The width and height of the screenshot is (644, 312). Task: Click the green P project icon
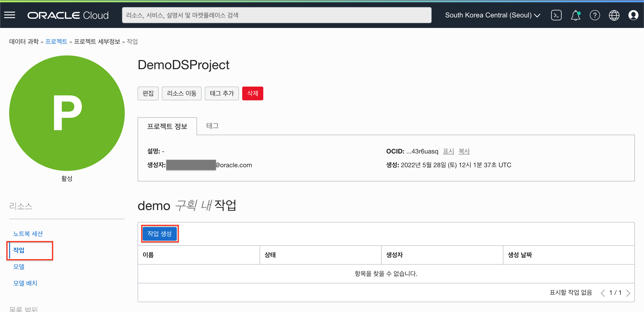coord(67,113)
